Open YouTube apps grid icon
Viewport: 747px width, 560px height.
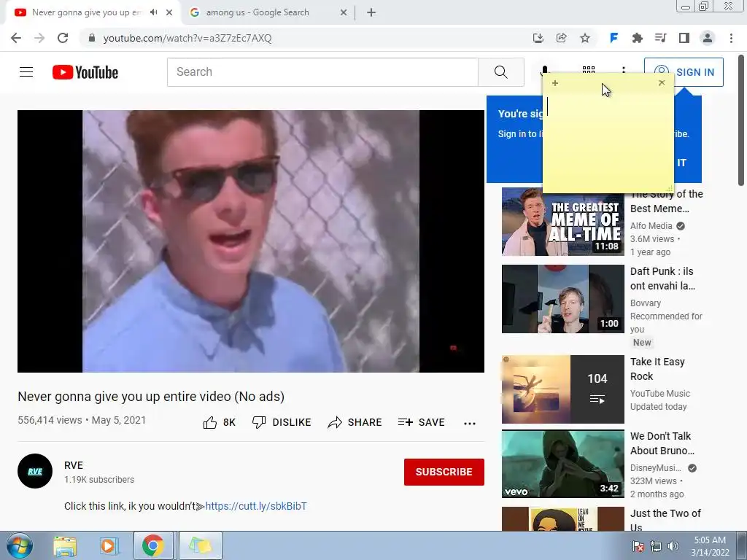589,71
